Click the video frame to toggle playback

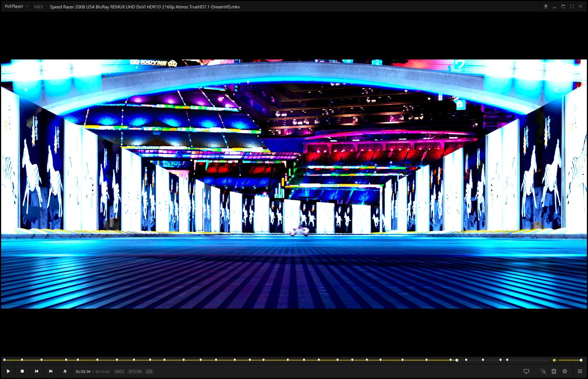pyautogui.click(x=294, y=184)
